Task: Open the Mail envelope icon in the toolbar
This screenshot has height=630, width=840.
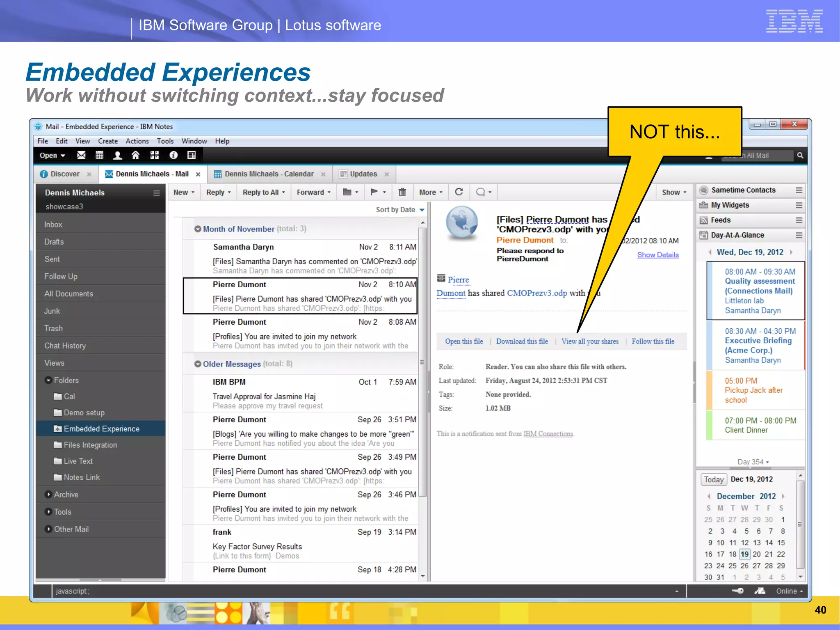Action: 81,155
